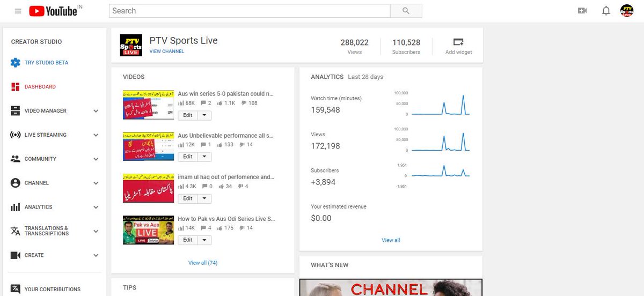Click the $0.00 estimated revenue value

[321, 218]
